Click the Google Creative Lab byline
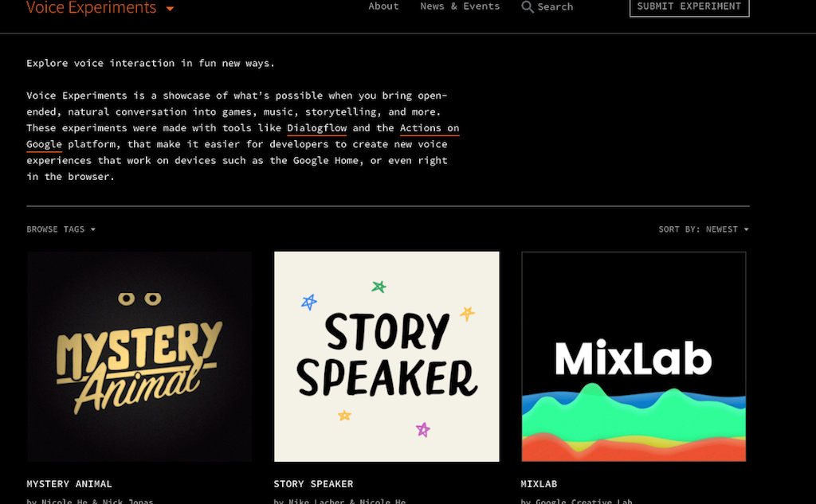Screen dimensions: 816x504 coord(576,501)
